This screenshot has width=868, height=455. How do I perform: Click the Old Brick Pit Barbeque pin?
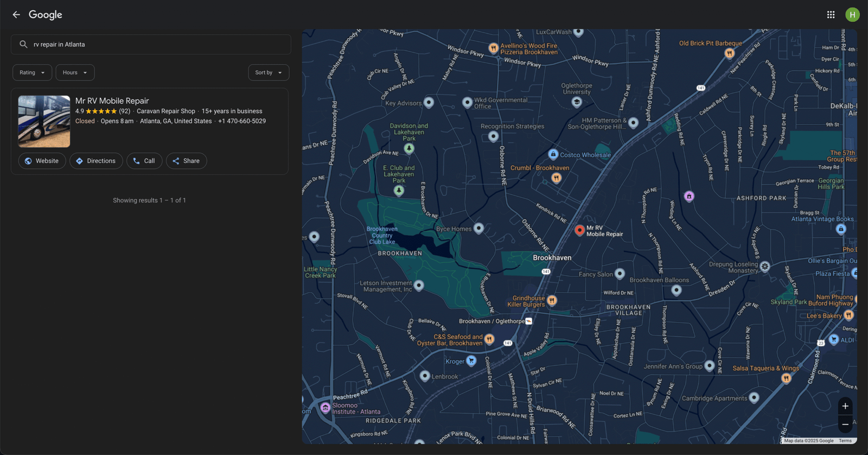(x=729, y=53)
